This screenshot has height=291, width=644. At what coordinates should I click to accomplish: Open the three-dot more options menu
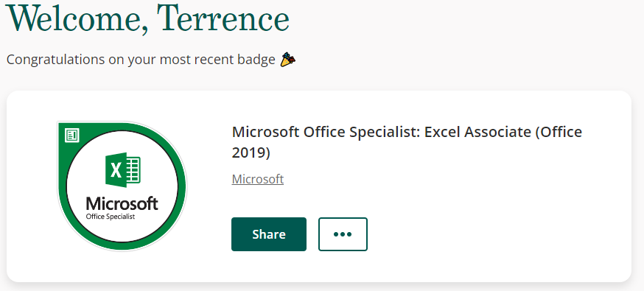click(343, 234)
